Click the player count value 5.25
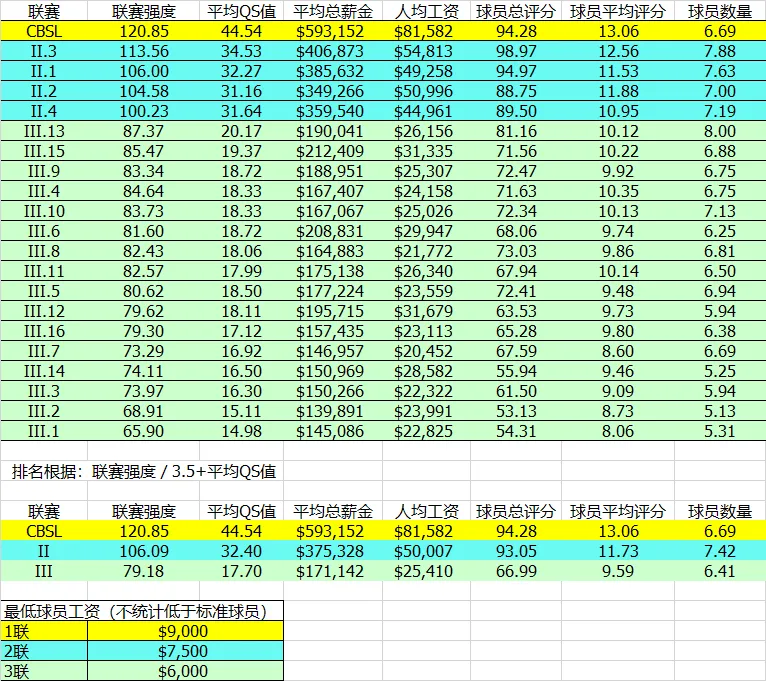 pyautogui.click(x=714, y=371)
